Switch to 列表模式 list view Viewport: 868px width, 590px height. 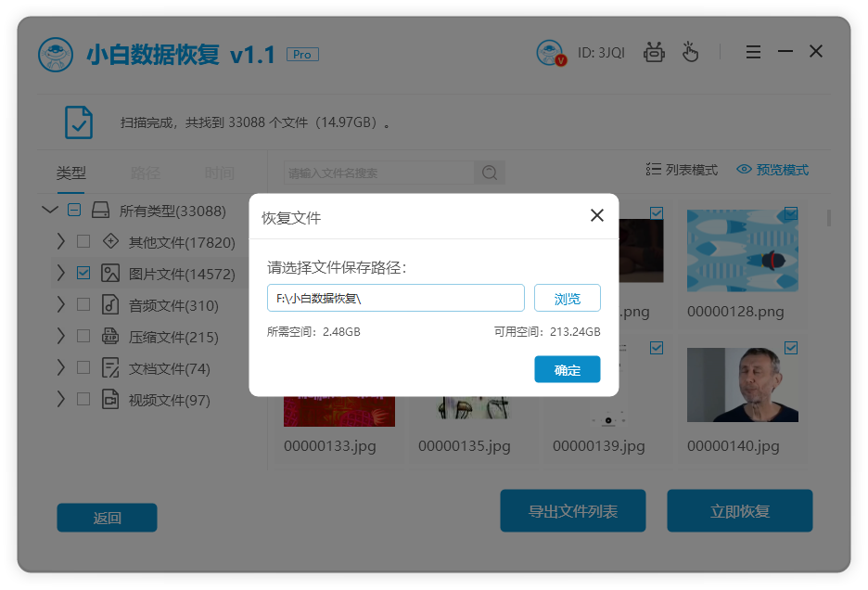click(x=682, y=170)
